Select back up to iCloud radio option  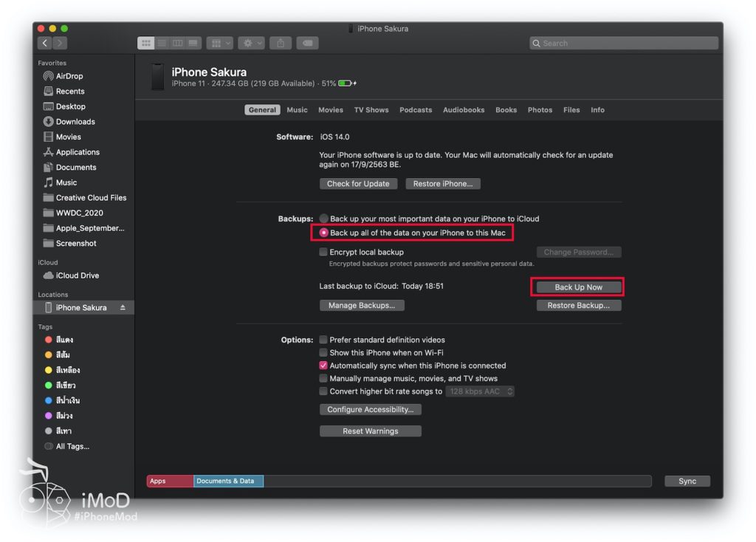323,219
